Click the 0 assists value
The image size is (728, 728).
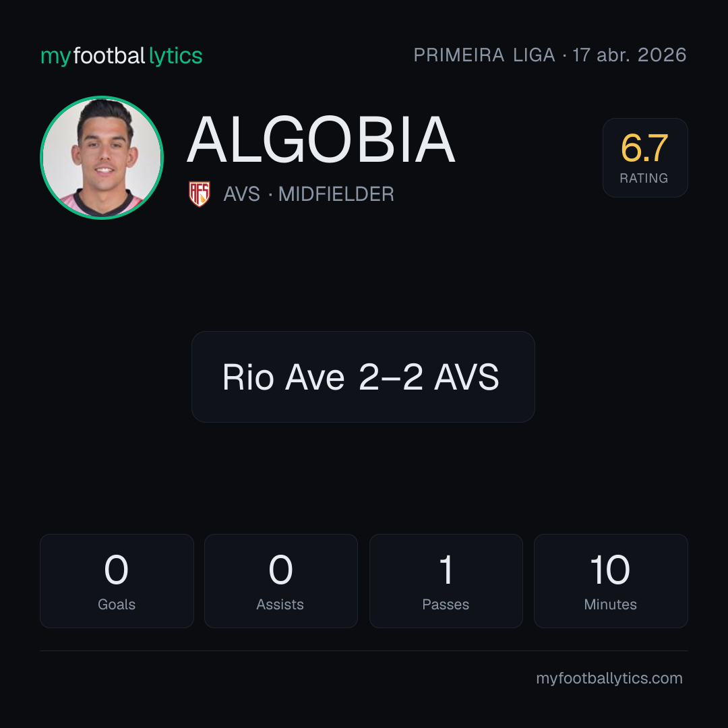280,570
